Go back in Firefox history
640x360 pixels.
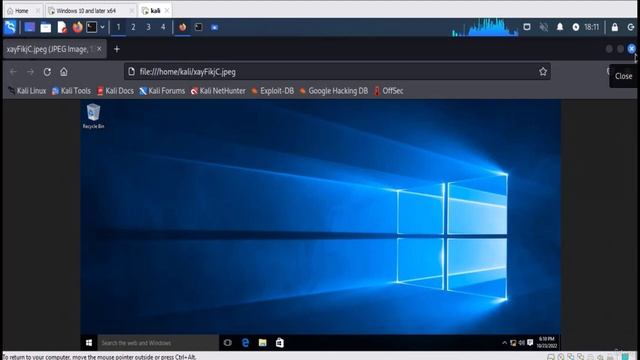[x=13, y=72]
